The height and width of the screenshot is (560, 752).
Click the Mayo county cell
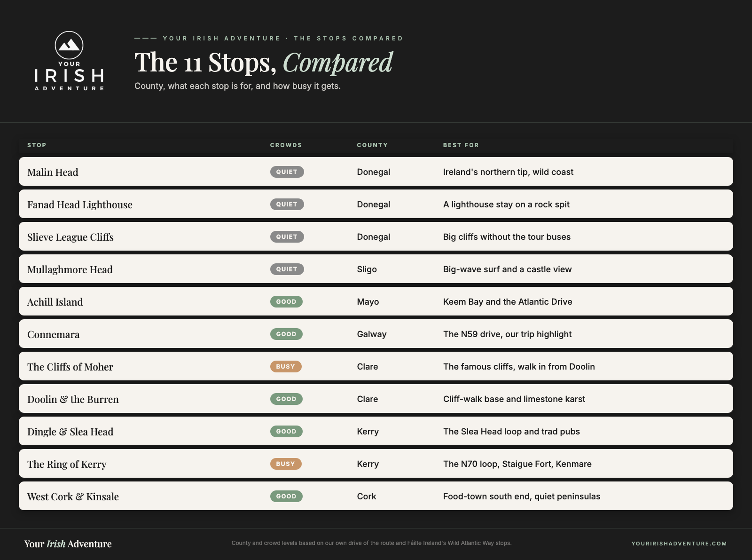point(368,302)
